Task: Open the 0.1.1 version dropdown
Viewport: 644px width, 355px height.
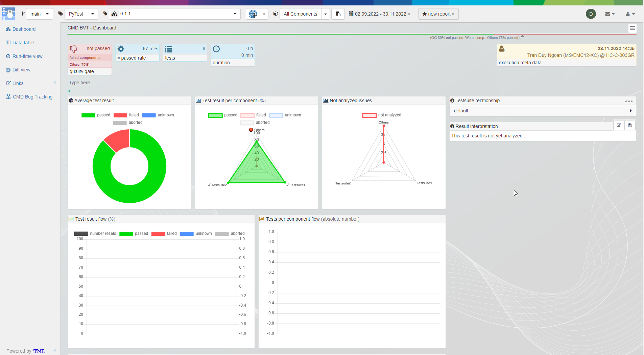Action: point(234,14)
